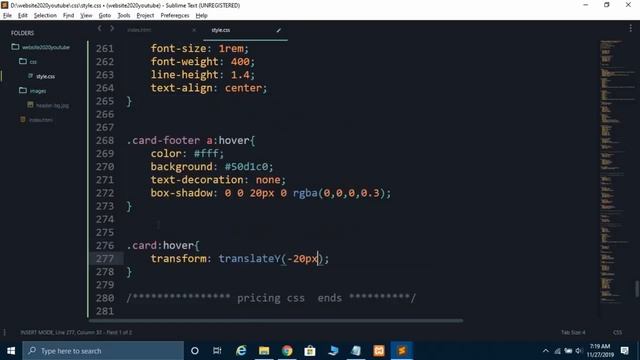Open network status in the system tray
Viewport: 640px width, 360px height.
coord(557,351)
